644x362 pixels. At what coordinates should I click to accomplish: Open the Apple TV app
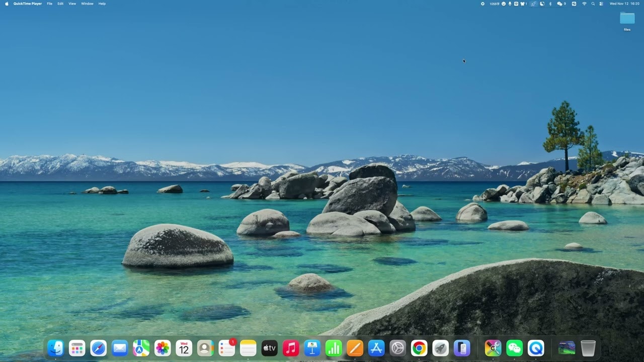270,348
